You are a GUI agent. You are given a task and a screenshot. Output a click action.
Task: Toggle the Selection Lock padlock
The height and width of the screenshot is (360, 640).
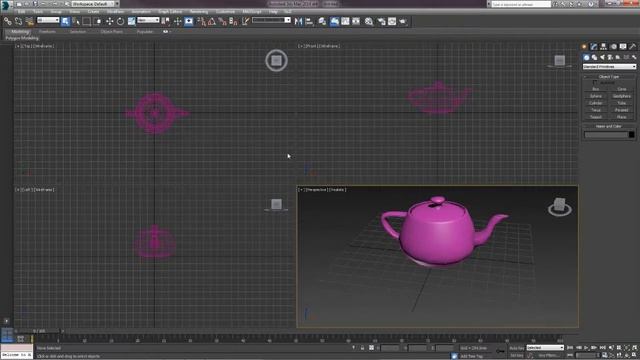362,348
